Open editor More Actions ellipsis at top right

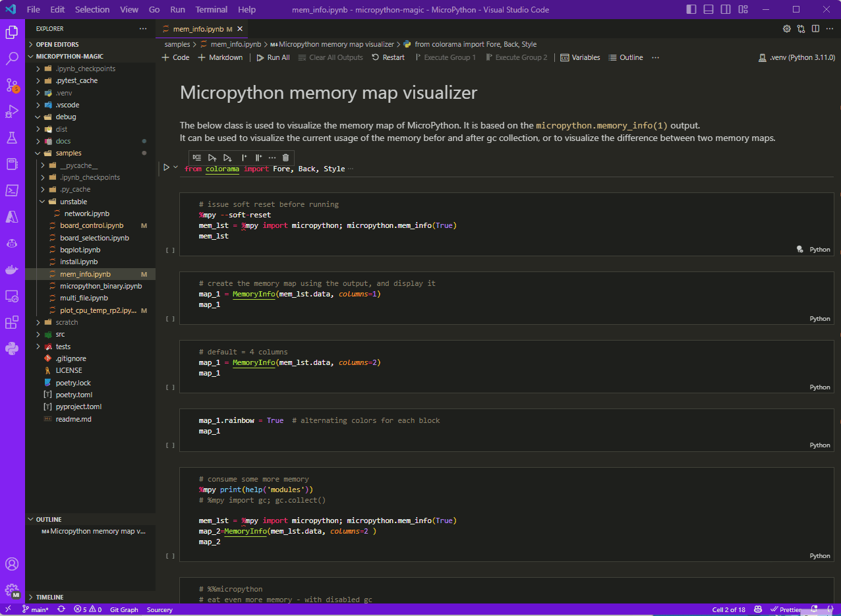[x=830, y=29]
